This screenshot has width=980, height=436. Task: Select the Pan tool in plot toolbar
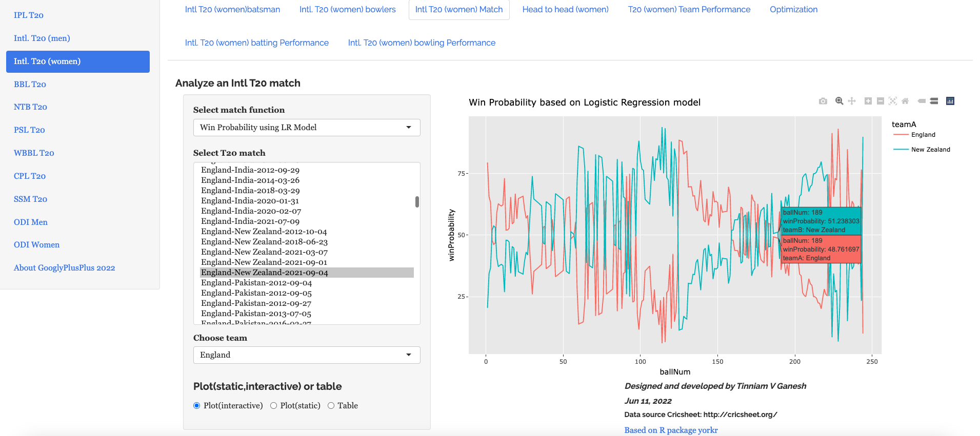click(x=852, y=101)
